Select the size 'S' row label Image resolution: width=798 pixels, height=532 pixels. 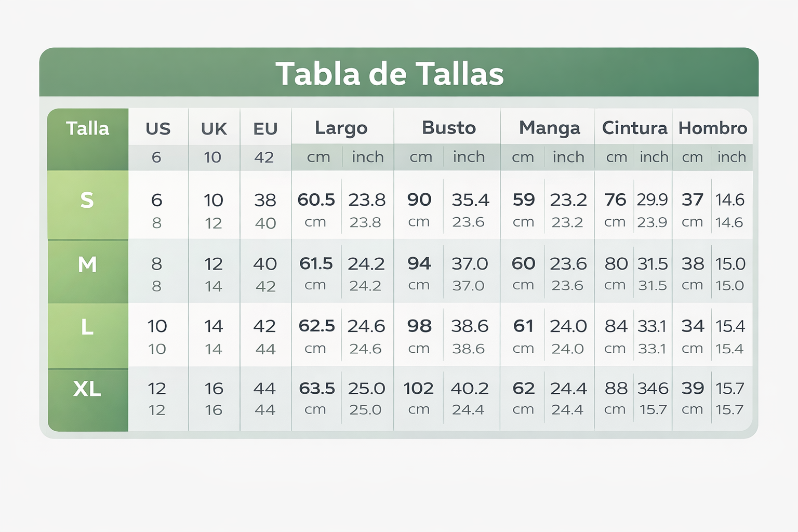click(x=87, y=201)
